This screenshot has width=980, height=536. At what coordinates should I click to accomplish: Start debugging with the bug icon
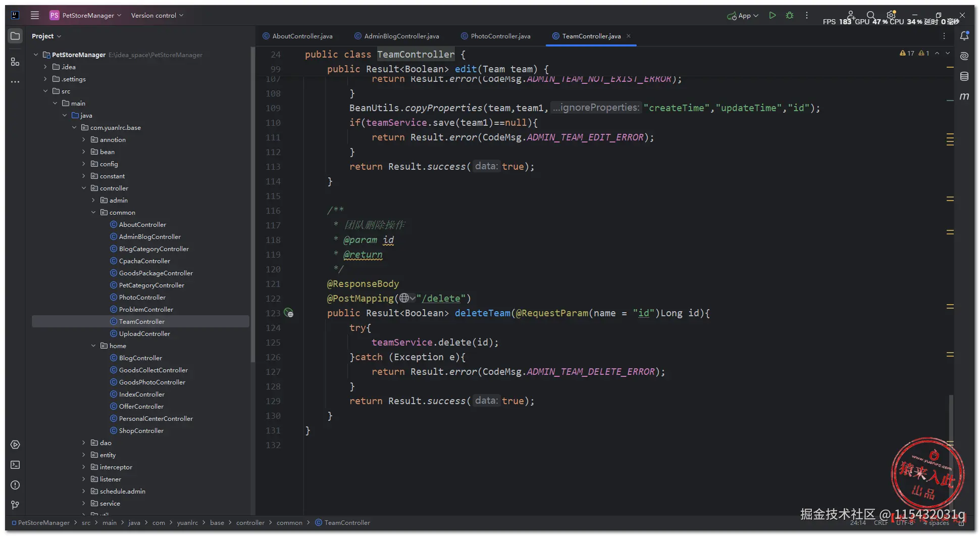790,15
